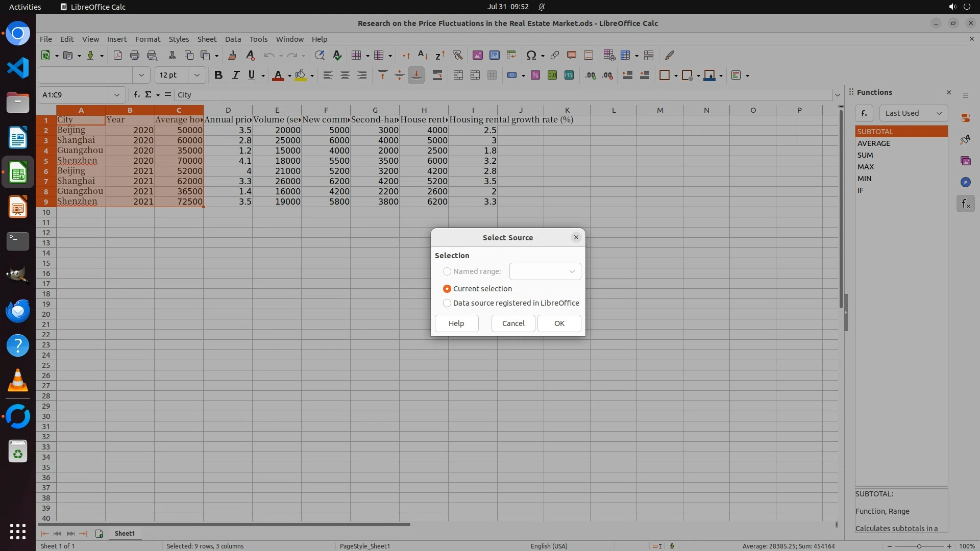Expand the Last Used function category dropdown
980x551 pixels.
tap(913, 113)
